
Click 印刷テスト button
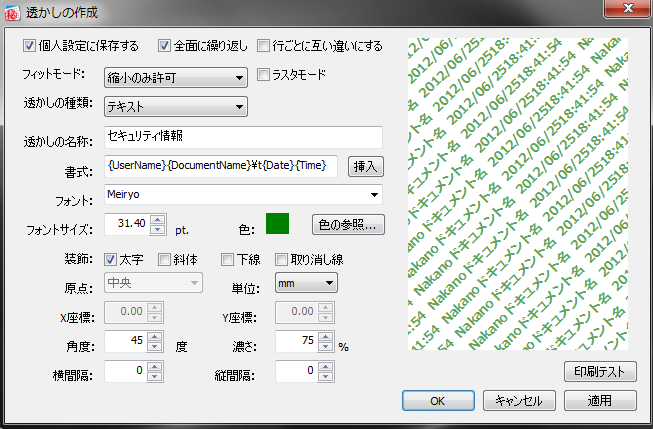tap(600, 372)
